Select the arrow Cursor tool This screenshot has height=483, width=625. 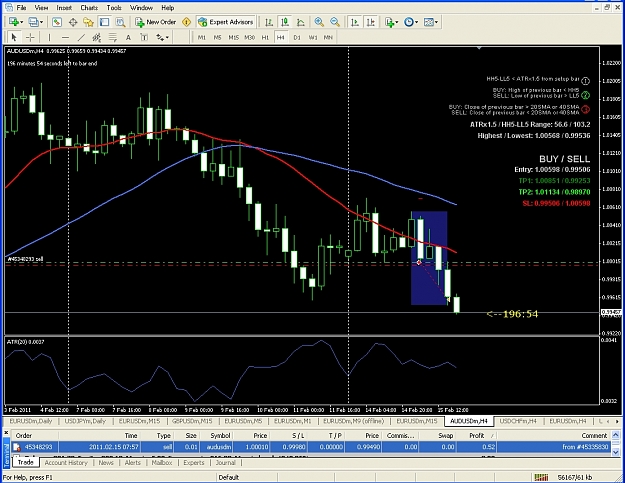tap(14, 37)
